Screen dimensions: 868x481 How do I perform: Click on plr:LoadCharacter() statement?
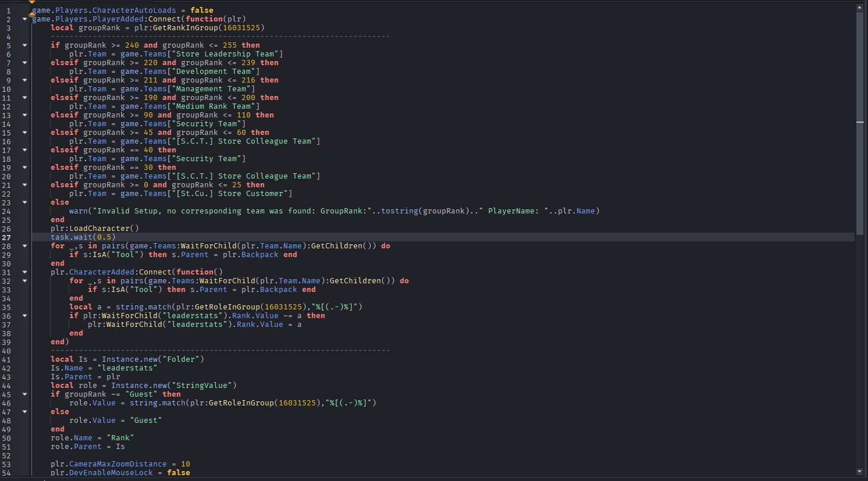[94, 229]
